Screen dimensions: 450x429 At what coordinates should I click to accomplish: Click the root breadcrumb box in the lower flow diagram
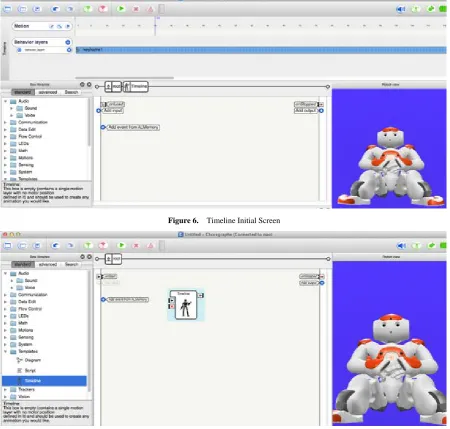(113, 259)
